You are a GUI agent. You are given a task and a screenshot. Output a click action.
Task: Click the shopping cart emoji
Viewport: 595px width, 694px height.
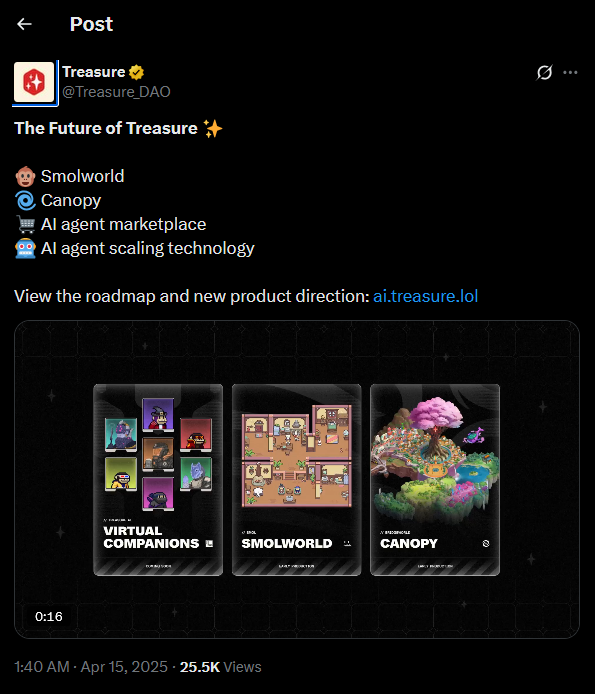click(x=25, y=224)
